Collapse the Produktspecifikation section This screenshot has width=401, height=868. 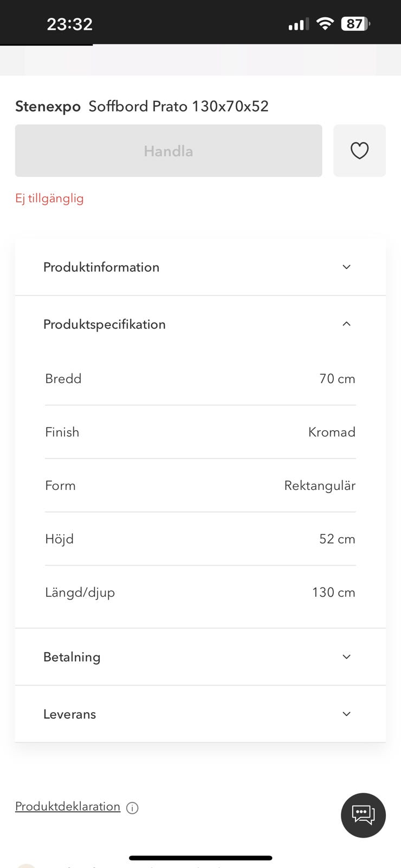[x=200, y=324]
